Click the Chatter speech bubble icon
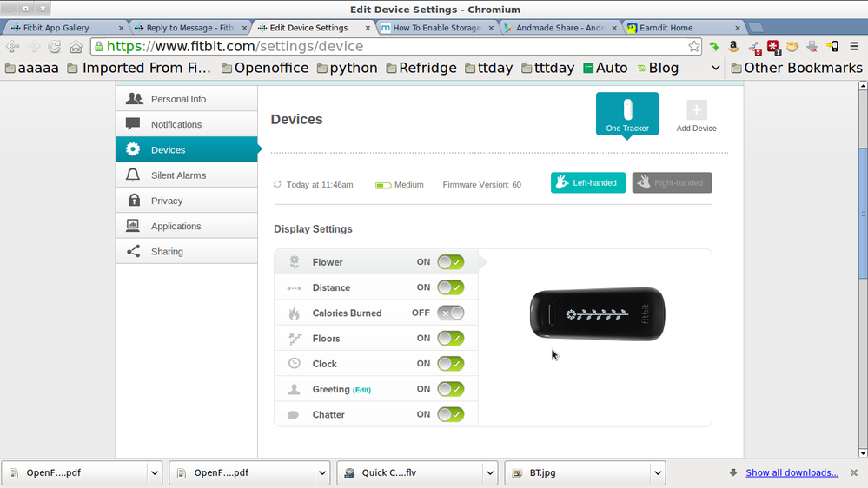The image size is (868, 488). point(294,415)
